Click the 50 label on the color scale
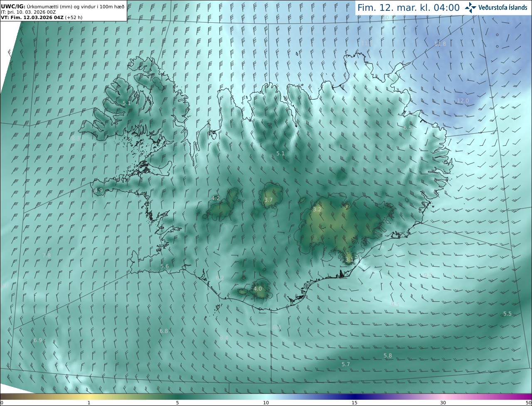 pos(528,403)
